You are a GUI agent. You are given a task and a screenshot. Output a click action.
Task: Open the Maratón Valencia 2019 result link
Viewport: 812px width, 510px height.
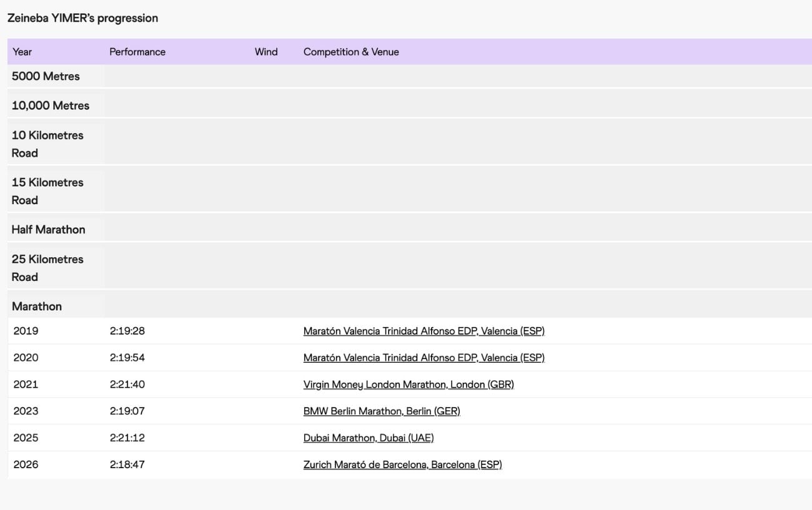point(423,331)
